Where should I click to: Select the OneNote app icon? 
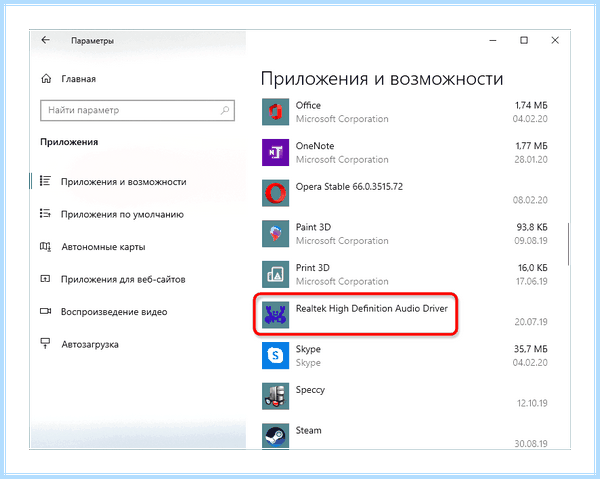[x=275, y=152]
